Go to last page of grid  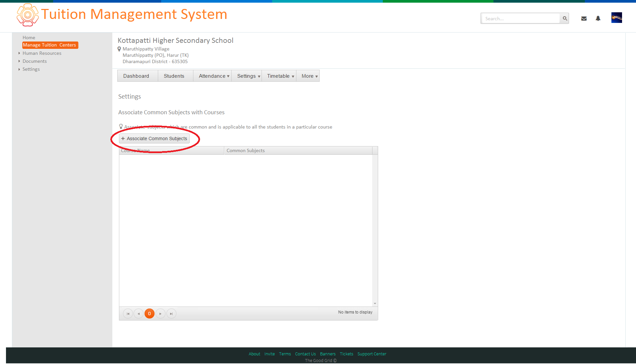pos(171,314)
